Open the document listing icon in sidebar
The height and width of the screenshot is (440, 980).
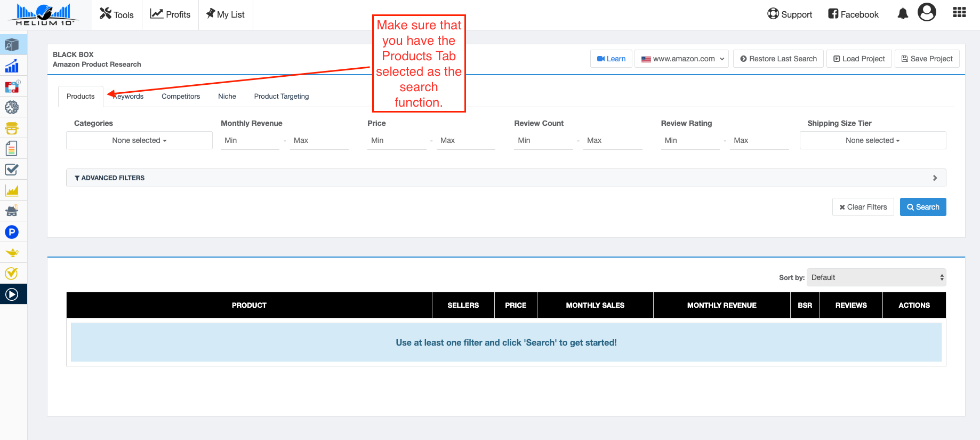coord(12,148)
